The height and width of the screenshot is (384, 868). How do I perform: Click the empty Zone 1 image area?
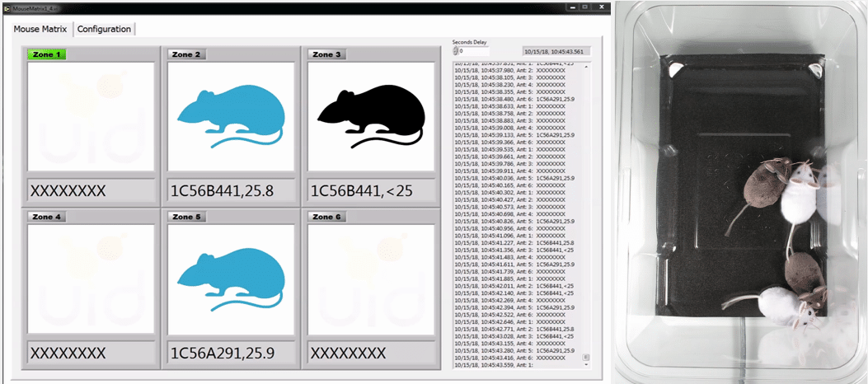pos(91,115)
